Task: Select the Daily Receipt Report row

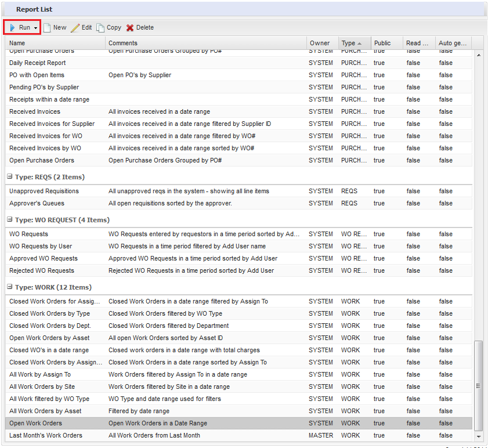Action: tap(238, 63)
